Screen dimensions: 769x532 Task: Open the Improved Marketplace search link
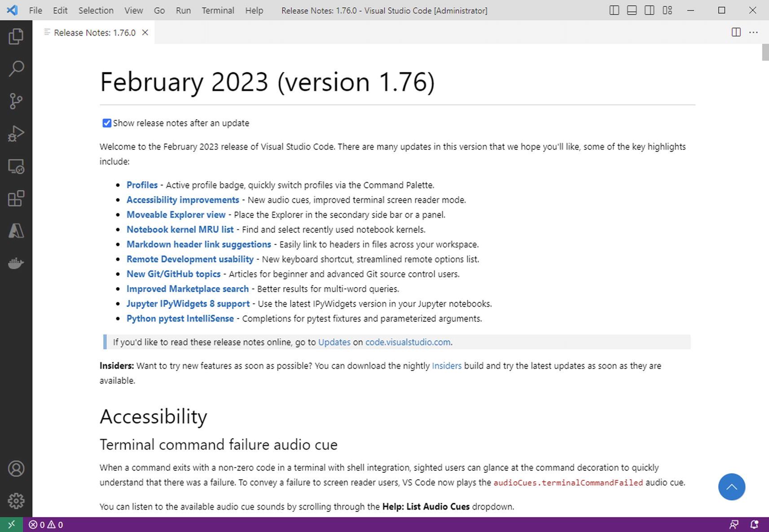click(x=188, y=288)
